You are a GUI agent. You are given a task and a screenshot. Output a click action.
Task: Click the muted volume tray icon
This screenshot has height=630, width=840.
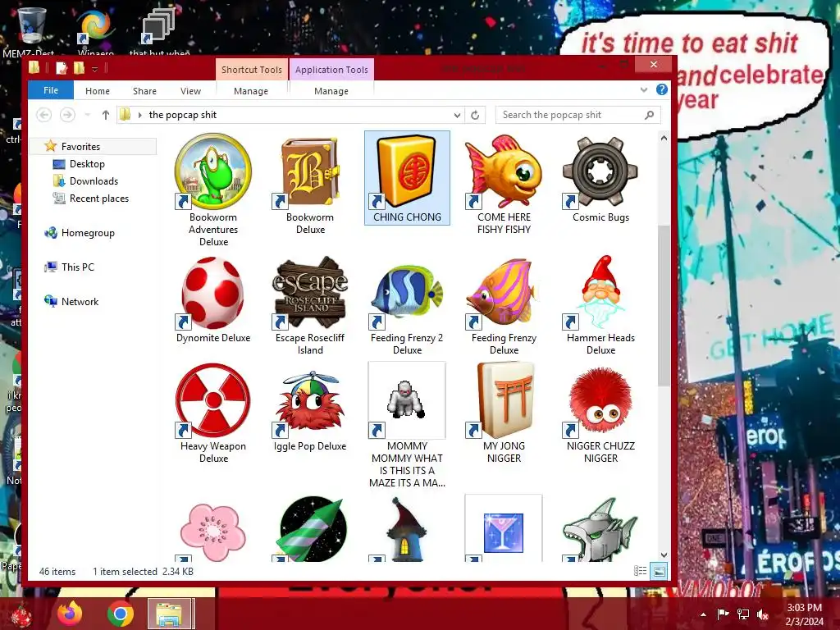coord(763,614)
